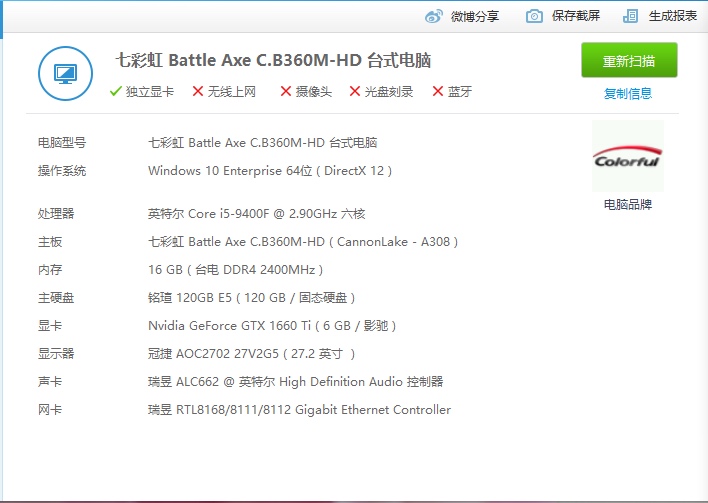Click the 摄像头 feature text

[313, 92]
